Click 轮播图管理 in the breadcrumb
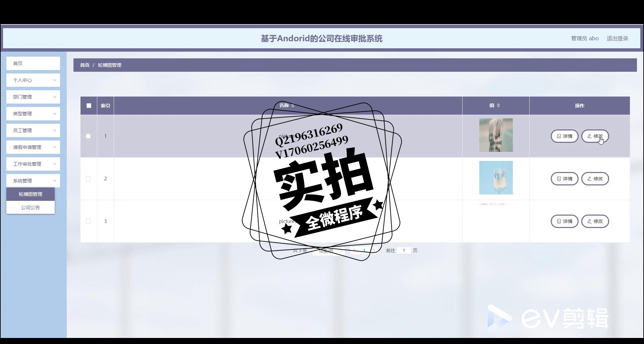644x344 pixels. pos(110,65)
